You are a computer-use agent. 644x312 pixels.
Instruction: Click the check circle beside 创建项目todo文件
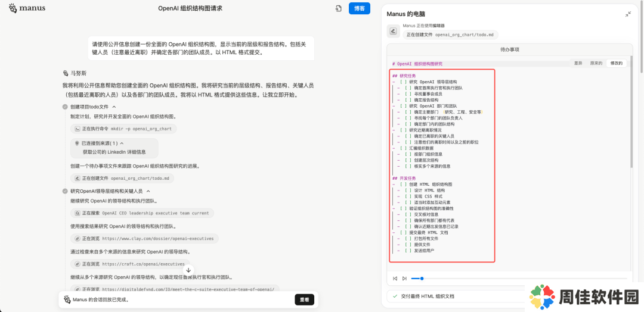[x=65, y=107]
